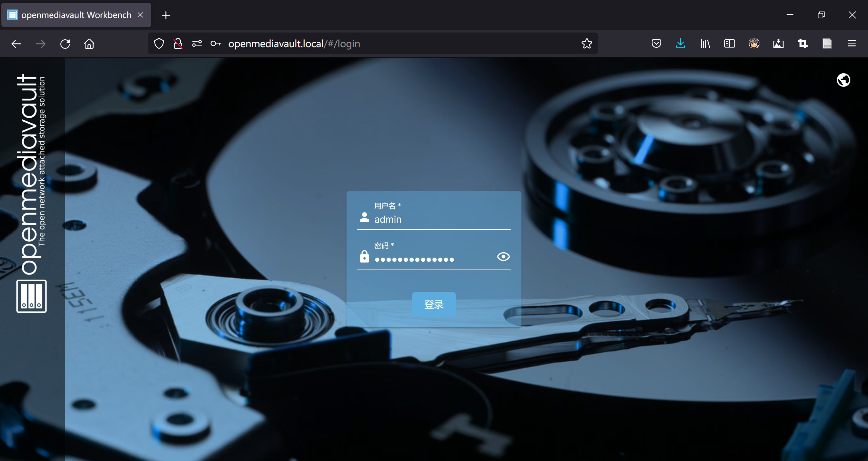
Task: Show the downloads panel
Action: tap(680, 44)
